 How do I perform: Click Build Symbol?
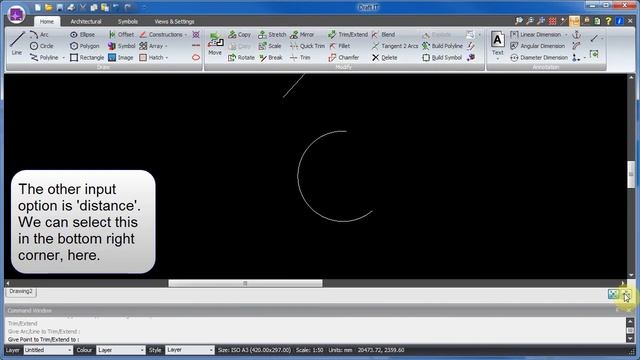coord(442,58)
